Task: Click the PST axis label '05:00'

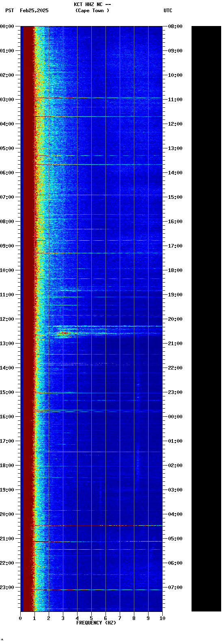Action: click(7, 148)
